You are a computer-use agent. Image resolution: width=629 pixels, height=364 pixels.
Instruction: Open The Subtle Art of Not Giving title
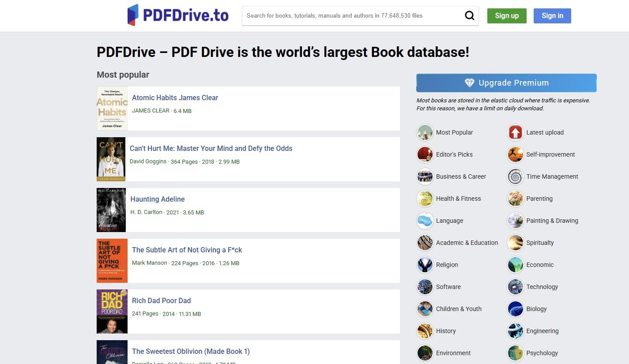click(187, 250)
